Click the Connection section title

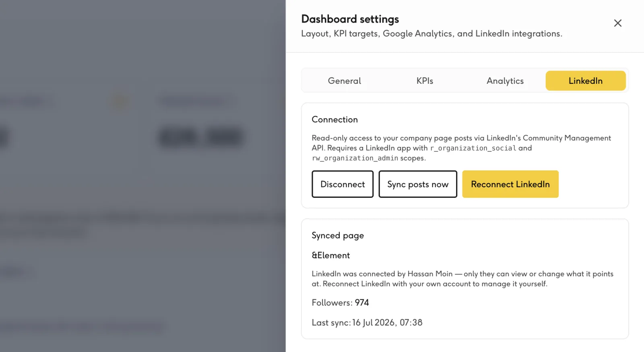pyautogui.click(x=335, y=120)
